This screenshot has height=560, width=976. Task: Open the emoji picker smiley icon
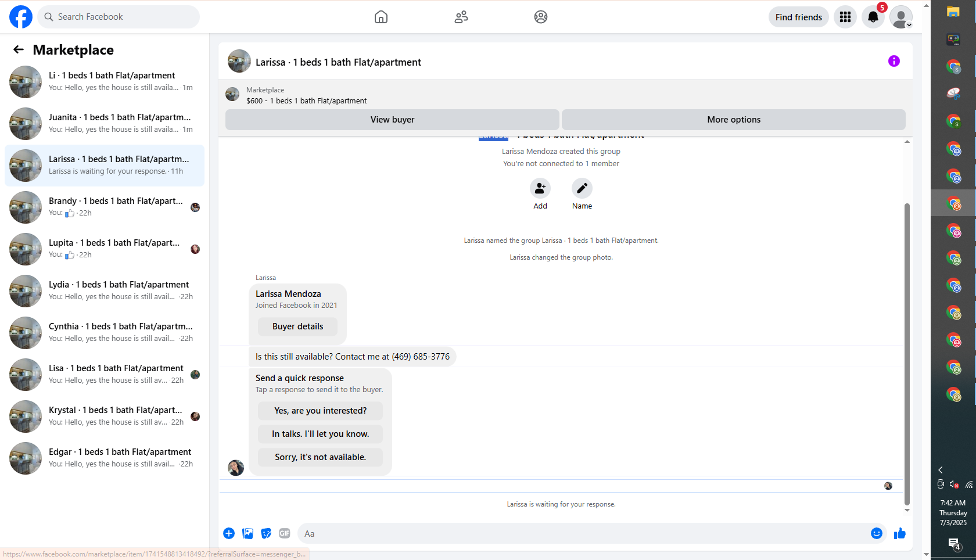877,533
